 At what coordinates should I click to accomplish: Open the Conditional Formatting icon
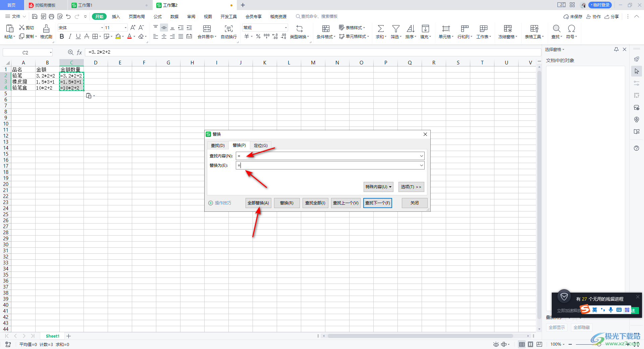point(326,28)
